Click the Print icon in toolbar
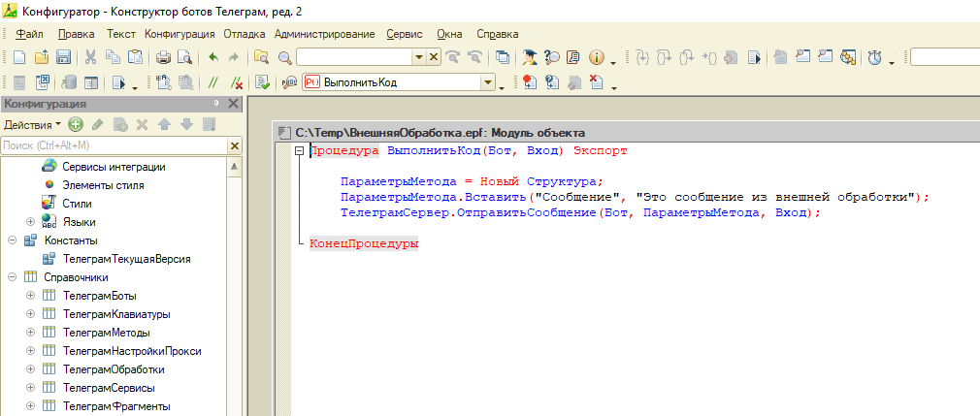This screenshot has height=416, width=980. coord(163,57)
